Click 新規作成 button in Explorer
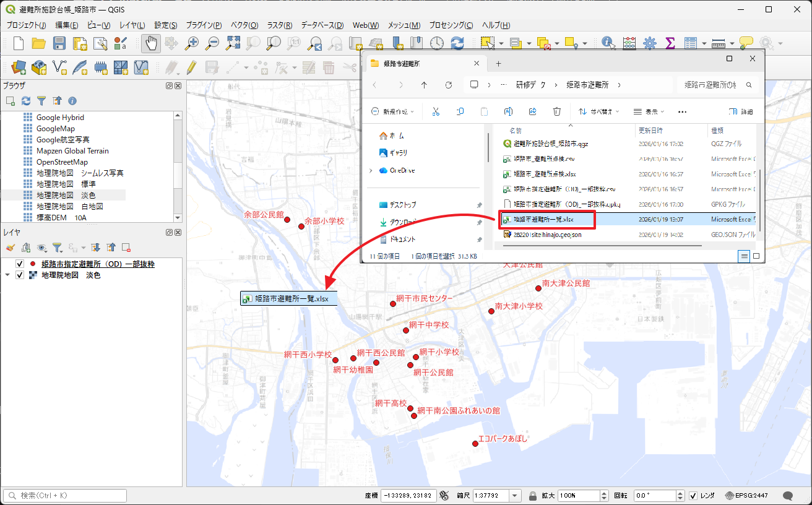 pos(393,112)
